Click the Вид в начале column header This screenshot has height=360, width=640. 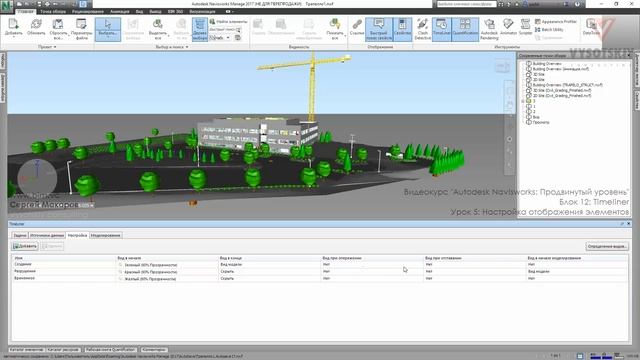(x=167, y=258)
